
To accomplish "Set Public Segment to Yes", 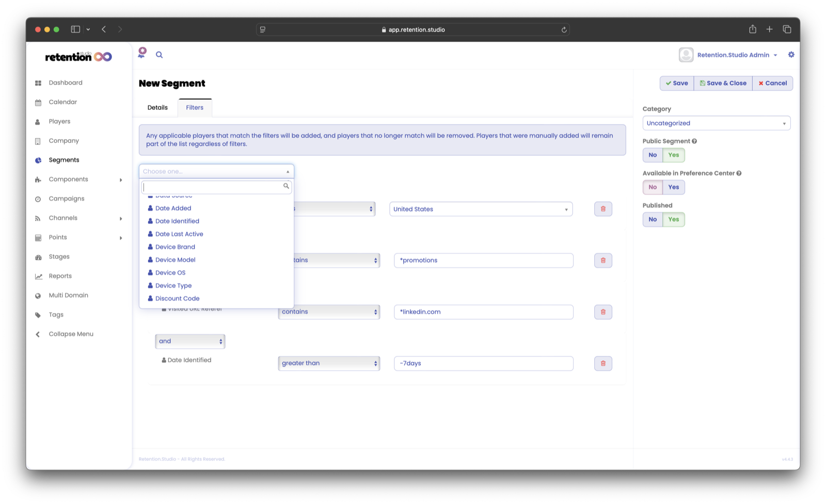I will point(674,155).
